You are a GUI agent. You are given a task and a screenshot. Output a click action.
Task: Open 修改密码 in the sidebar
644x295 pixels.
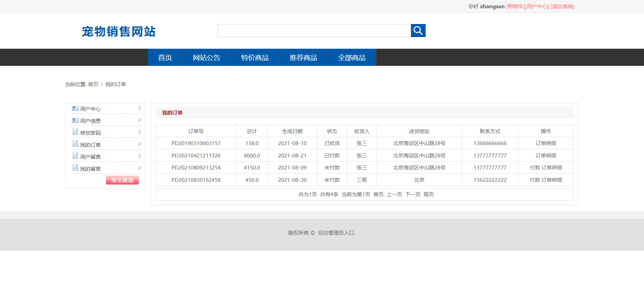coord(90,133)
